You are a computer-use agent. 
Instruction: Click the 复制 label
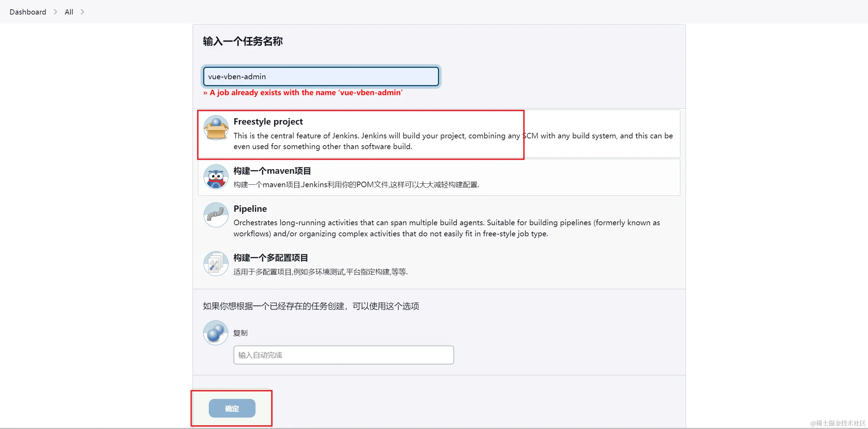pyautogui.click(x=240, y=333)
